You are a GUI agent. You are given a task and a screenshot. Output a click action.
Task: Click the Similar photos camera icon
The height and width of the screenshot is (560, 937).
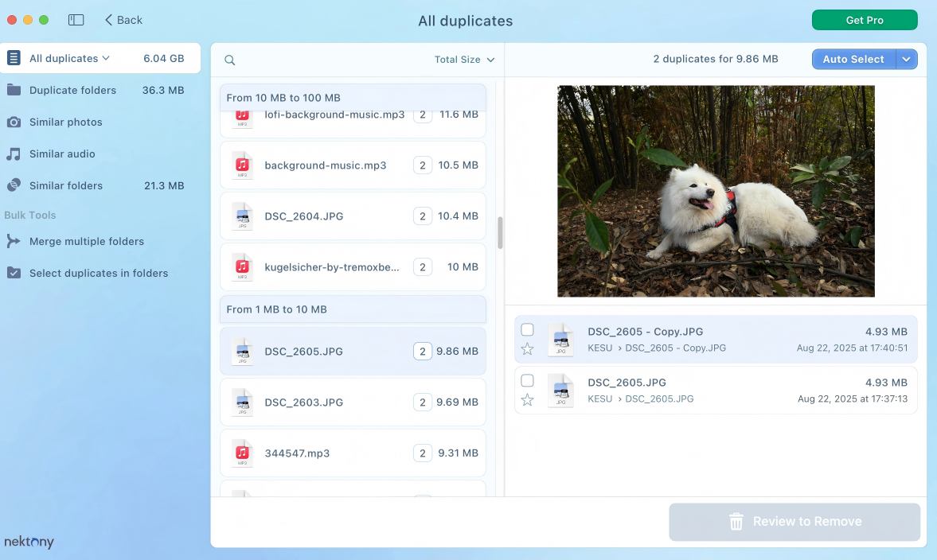(x=13, y=122)
